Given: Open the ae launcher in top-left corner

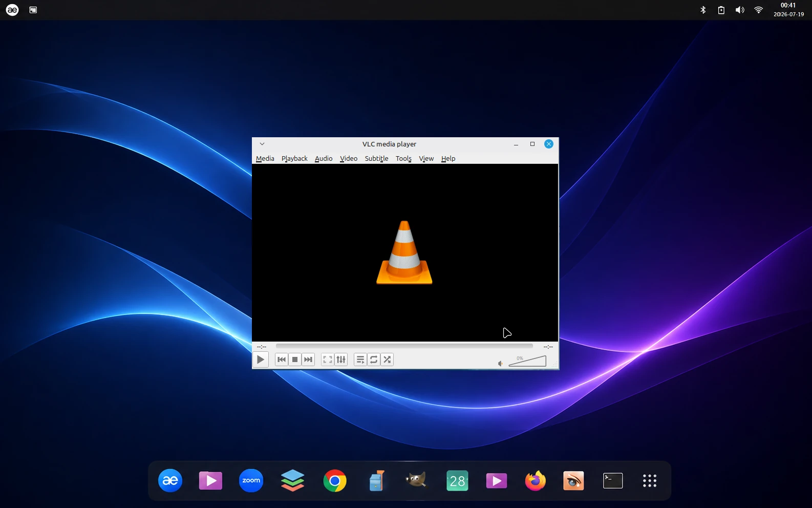Looking at the screenshot, I should point(12,10).
